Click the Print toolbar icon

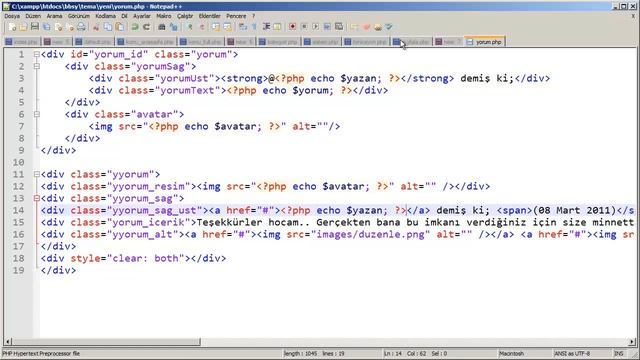(81, 27)
